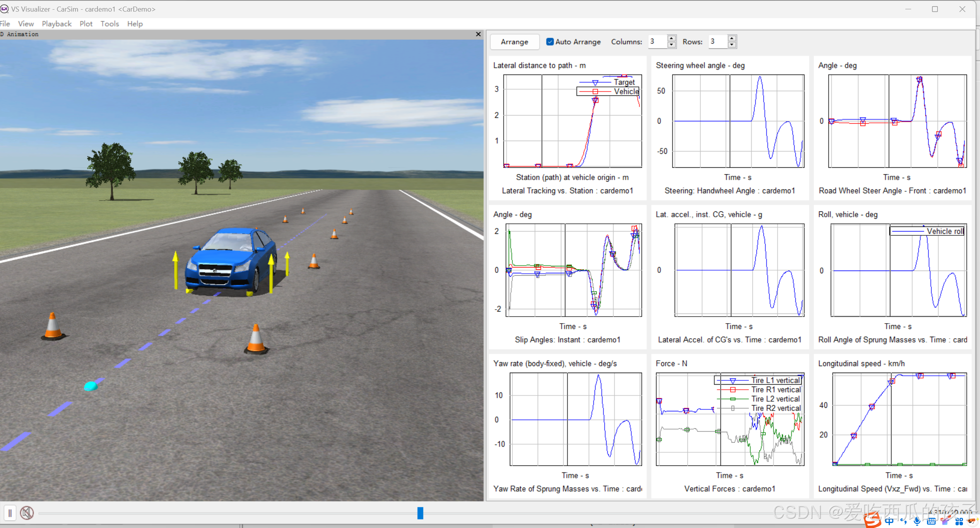Maximize the VS Visualizer window
The image size is (980, 528).
point(935,9)
